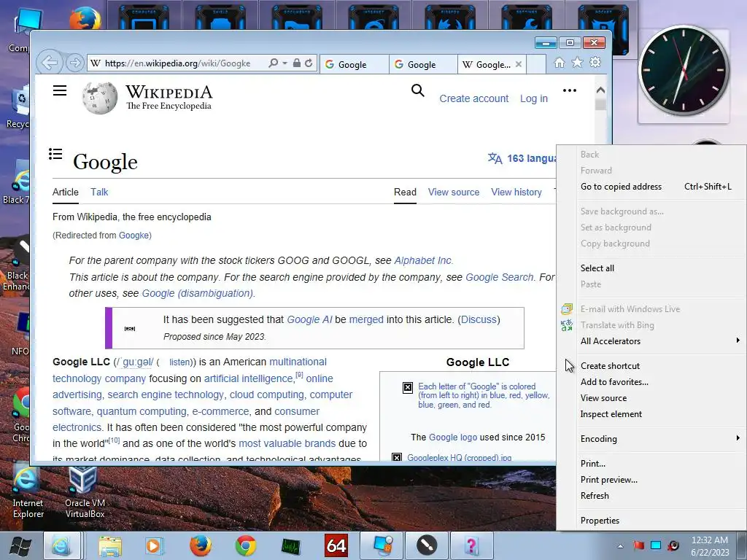Image resolution: width=747 pixels, height=560 pixels.
Task: Click the IE Forward arrow button
Action: [x=74, y=63]
